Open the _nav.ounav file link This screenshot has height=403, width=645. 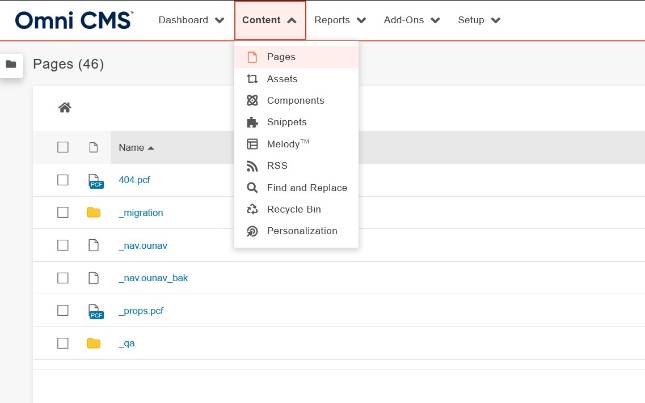[142, 245]
